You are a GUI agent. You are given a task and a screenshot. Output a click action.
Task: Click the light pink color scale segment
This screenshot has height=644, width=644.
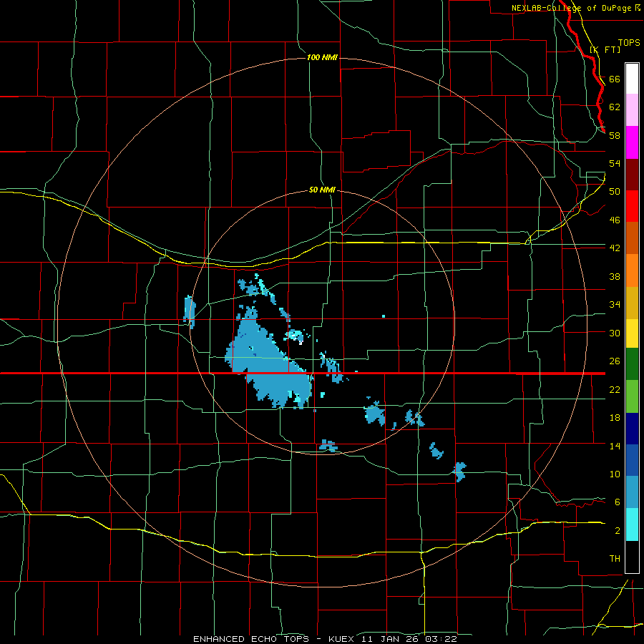point(632,110)
